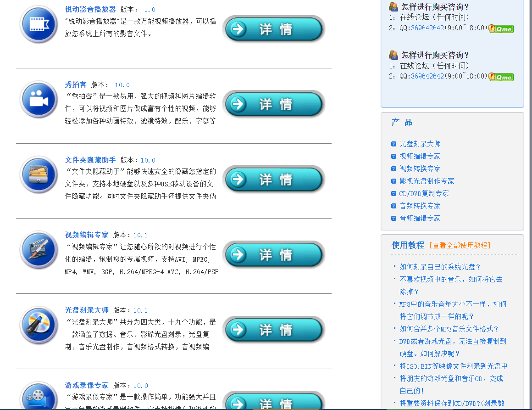Open 详情 button for 光盘刻录大师
The image size is (532, 410).
click(274, 330)
